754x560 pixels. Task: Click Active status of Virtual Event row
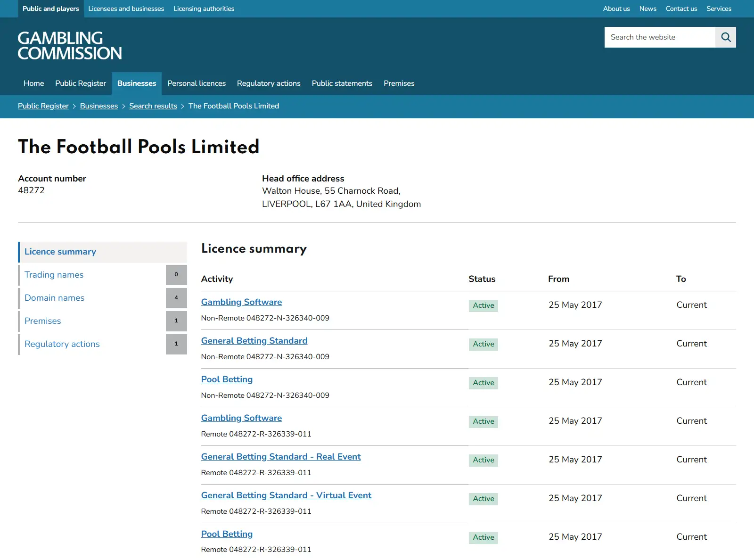click(484, 499)
